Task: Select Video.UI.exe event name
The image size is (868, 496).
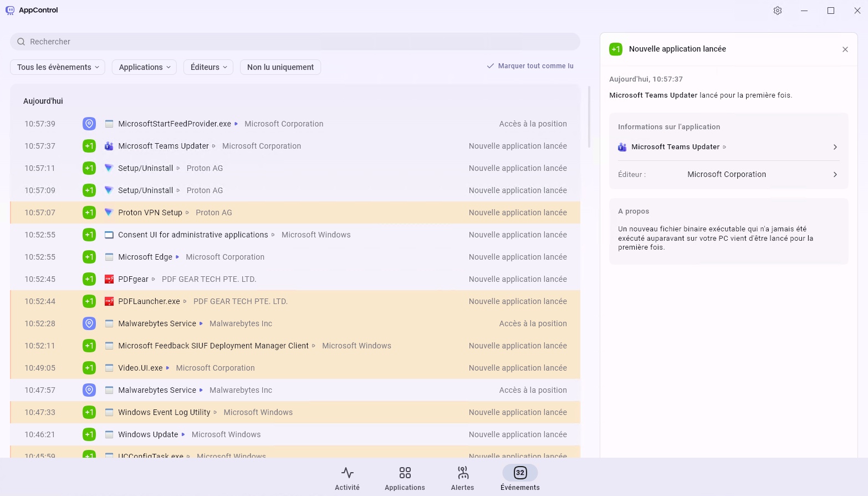Action: coord(140,368)
